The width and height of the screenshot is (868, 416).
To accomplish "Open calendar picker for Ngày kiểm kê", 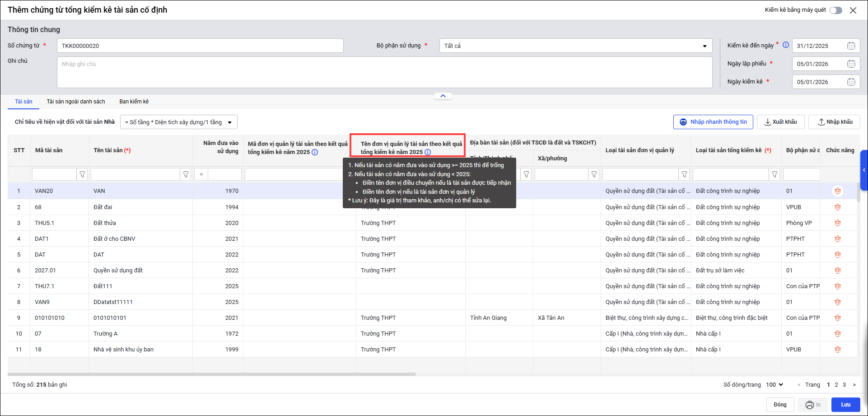I will tap(851, 82).
